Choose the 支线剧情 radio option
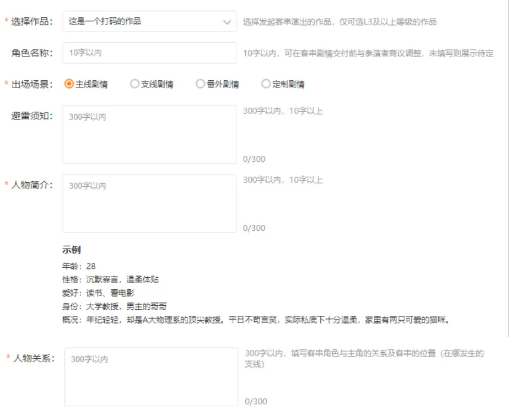This screenshot has width=509, height=420. [x=135, y=84]
